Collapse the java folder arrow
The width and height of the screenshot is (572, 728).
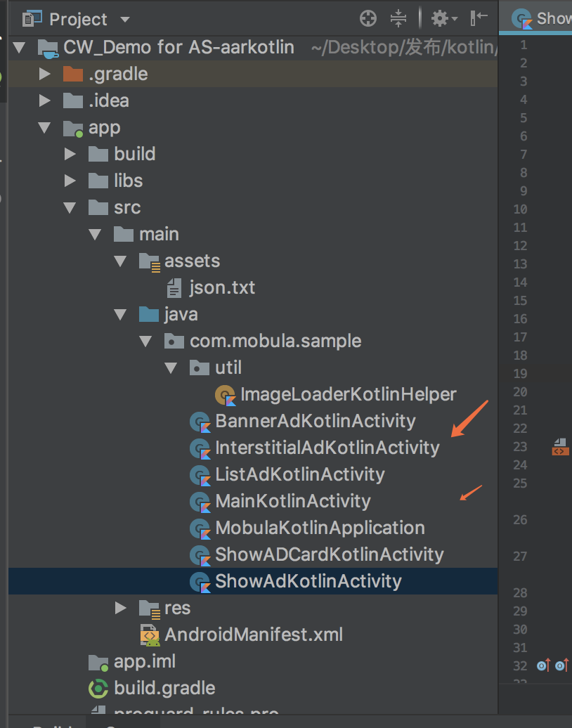pos(120,314)
